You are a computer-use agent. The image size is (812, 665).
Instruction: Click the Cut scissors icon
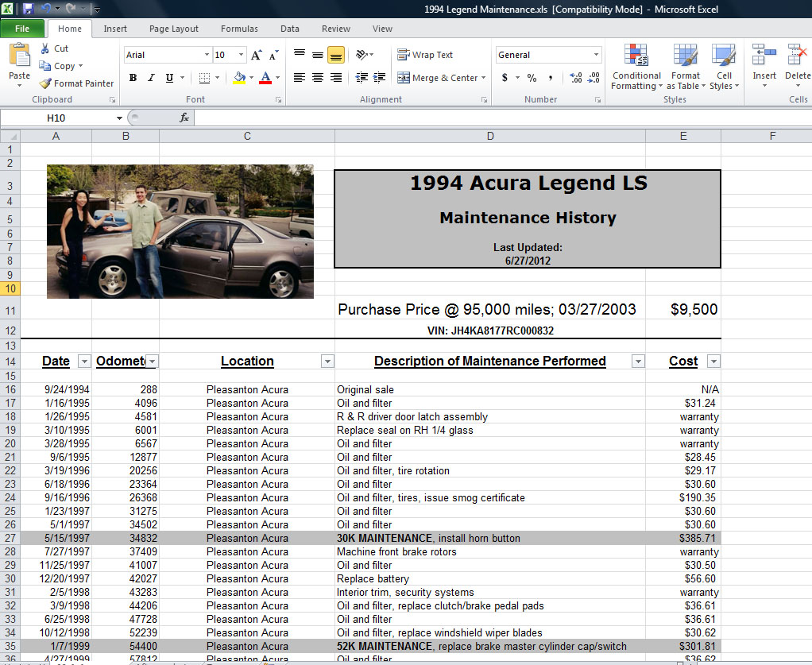tap(45, 48)
